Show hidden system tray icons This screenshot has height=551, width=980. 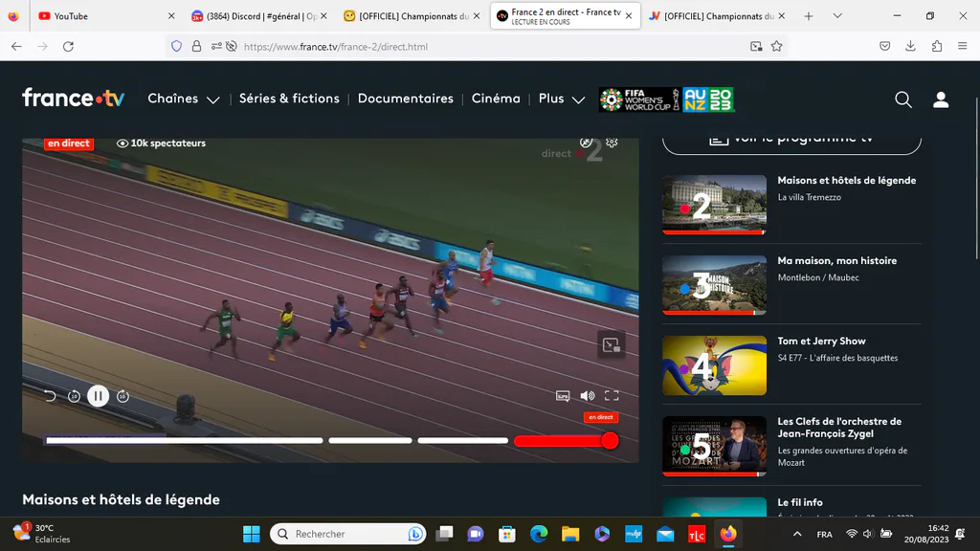(797, 534)
